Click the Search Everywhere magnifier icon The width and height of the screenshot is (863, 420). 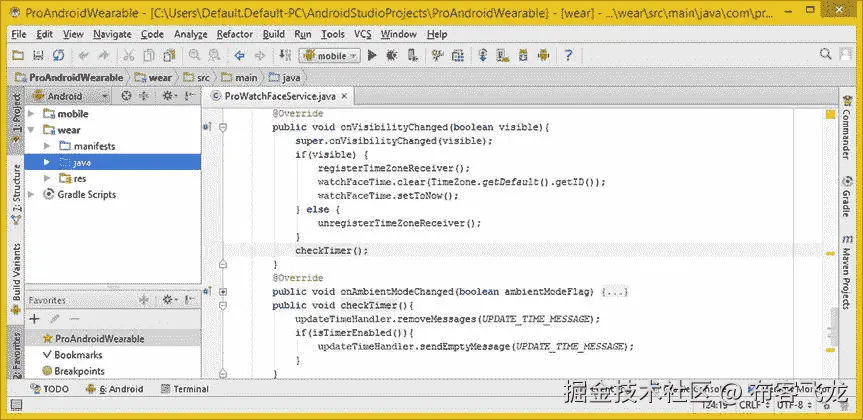click(826, 54)
